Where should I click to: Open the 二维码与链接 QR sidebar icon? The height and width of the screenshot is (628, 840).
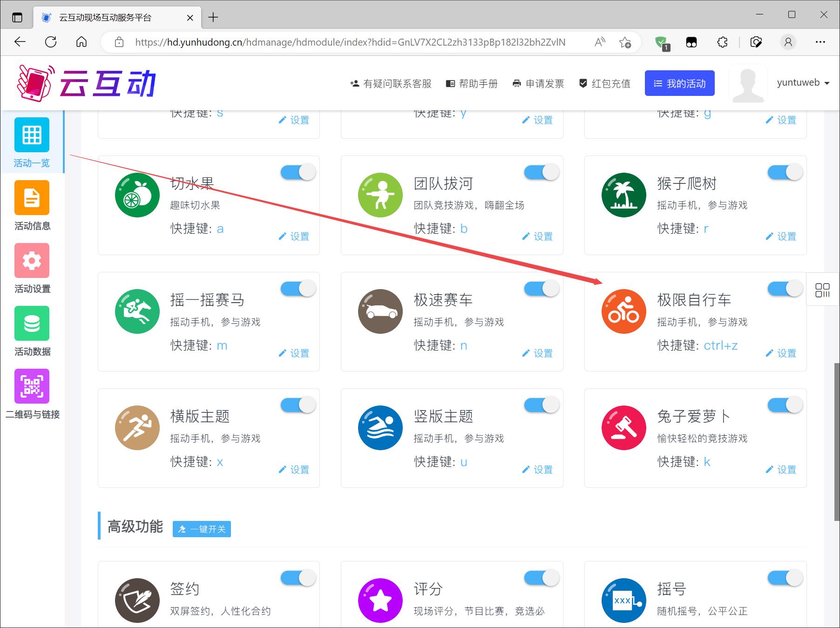click(x=32, y=386)
